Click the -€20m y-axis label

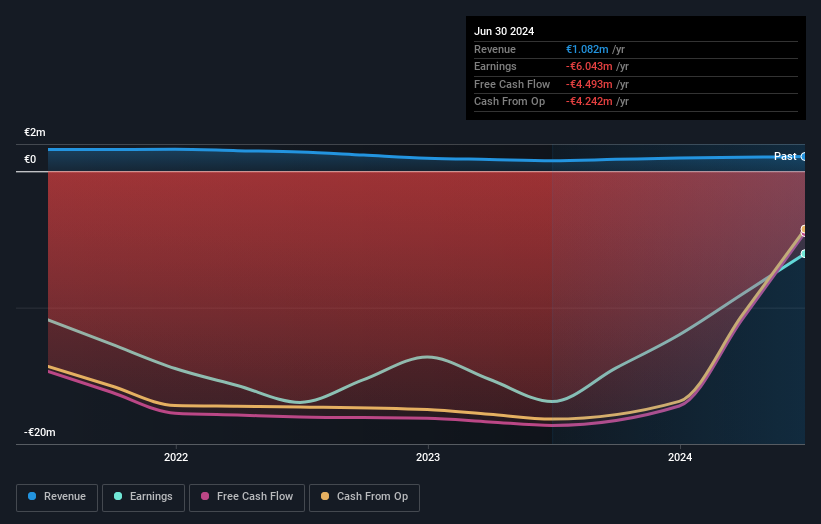[40, 432]
